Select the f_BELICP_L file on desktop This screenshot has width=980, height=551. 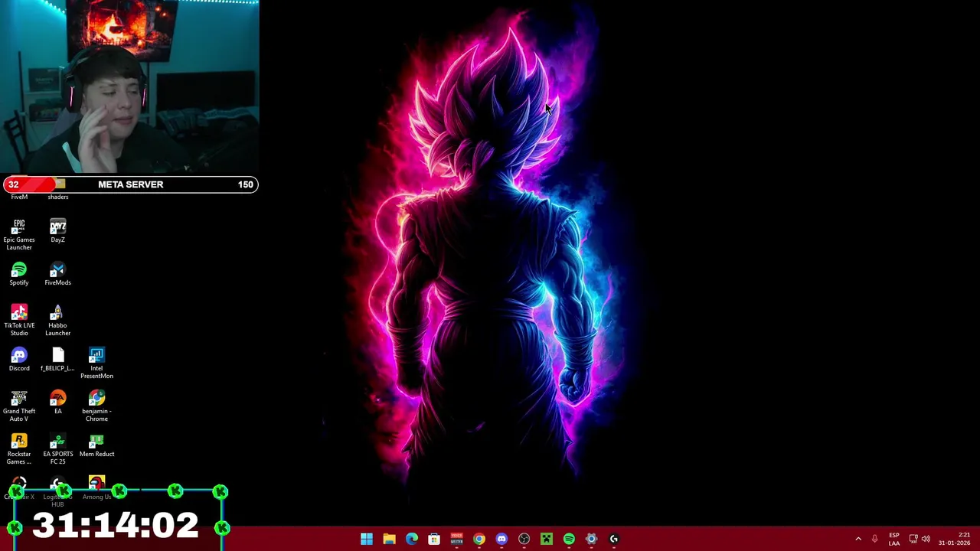pyautogui.click(x=57, y=360)
